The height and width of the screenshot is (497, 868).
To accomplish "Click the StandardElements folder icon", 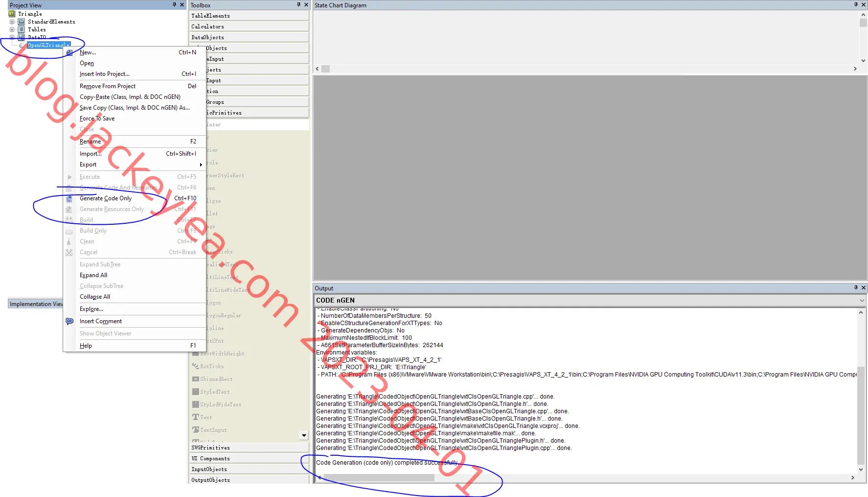I will point(22,22).
